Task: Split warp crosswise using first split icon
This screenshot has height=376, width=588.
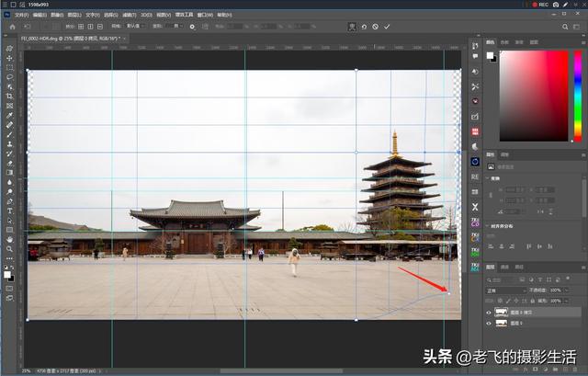Action: point(81,27)
